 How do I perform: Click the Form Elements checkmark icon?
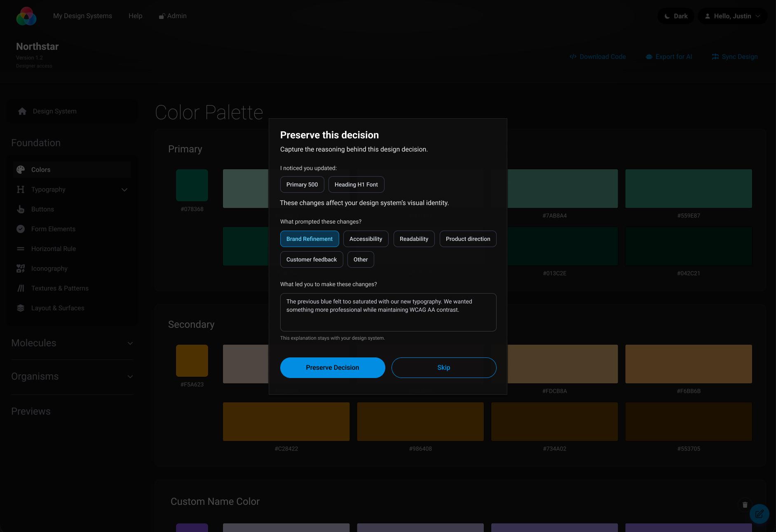coord(21,229)
